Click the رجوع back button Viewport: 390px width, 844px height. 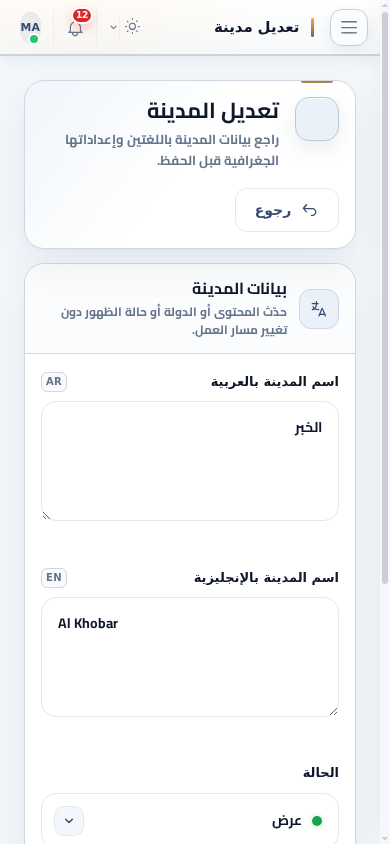point(287,210)
